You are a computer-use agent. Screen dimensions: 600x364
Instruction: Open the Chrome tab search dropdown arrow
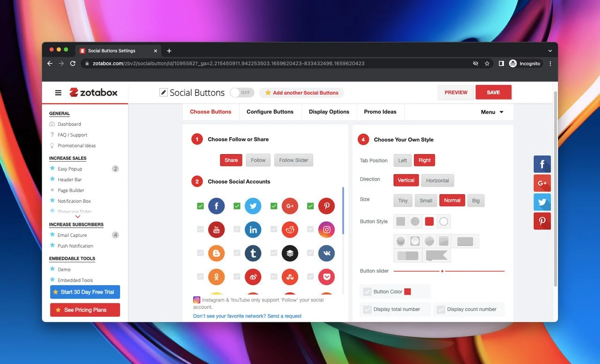tap(550, 51)
